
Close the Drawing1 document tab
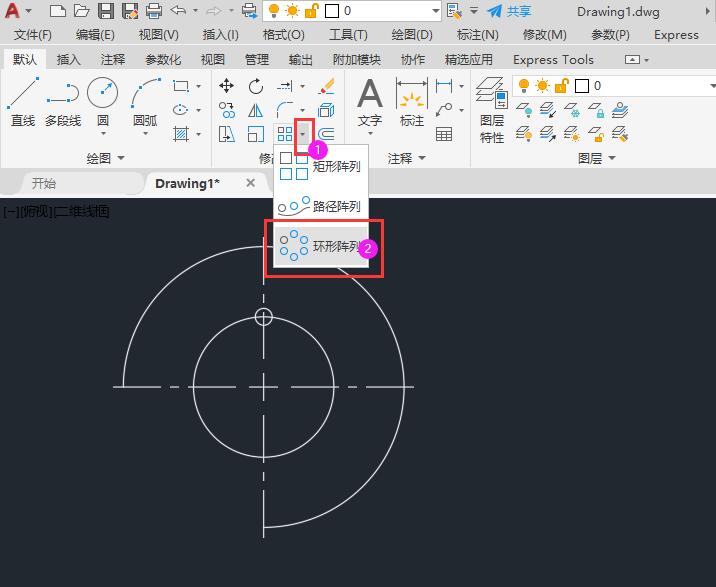pos(250,183)
